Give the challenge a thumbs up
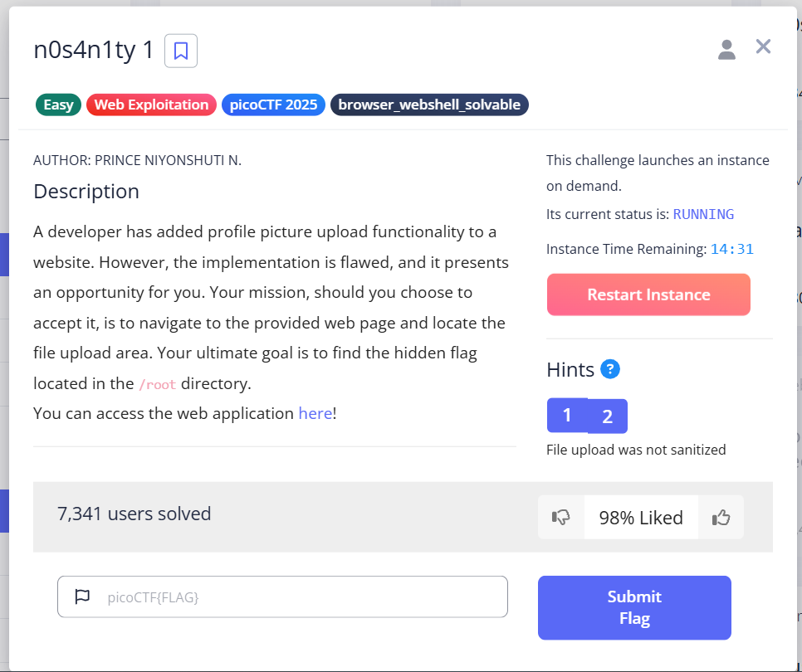 721,516
